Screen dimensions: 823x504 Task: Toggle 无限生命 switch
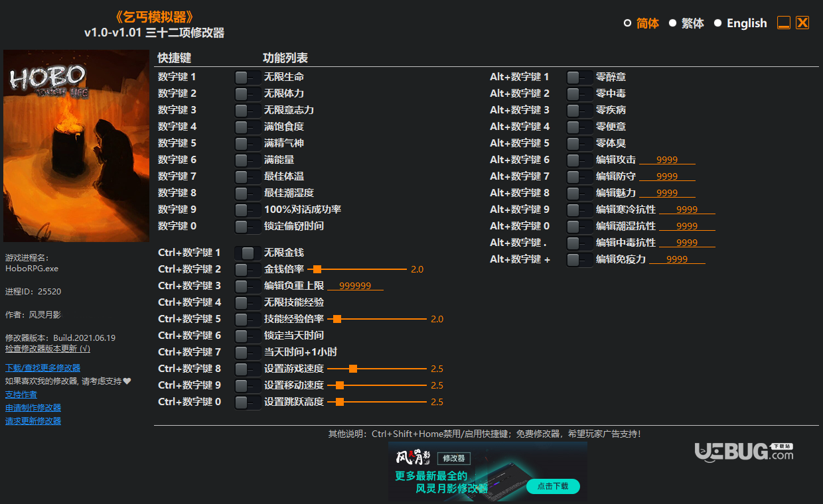(248, 77)
